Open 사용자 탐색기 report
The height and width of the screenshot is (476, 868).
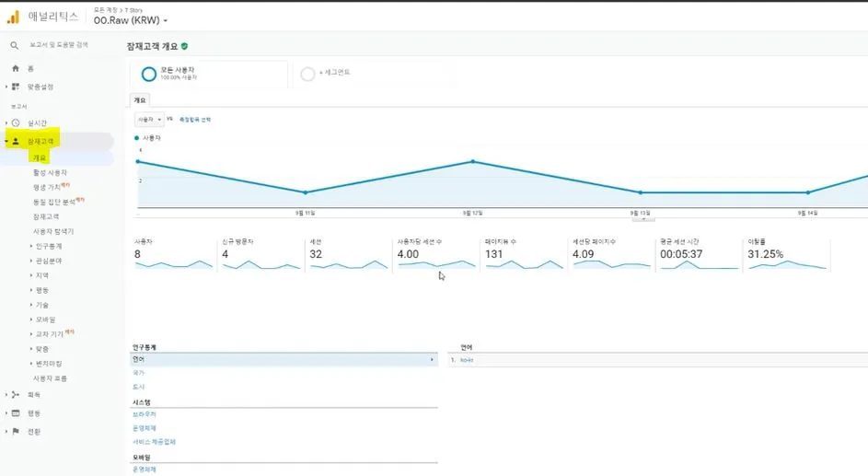(x=53, y=231)
